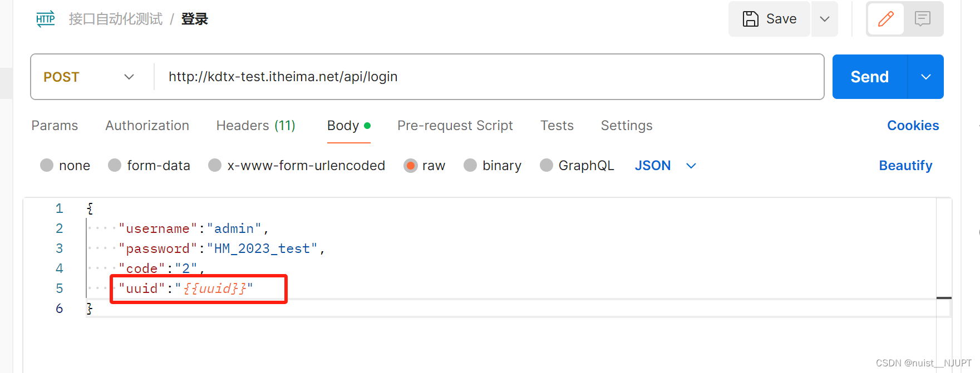This screenshot has height=373, width=980.
Task: Choose x-www-form-urlencoded body type
Action: pyautogui.click(x=215, y=166)
